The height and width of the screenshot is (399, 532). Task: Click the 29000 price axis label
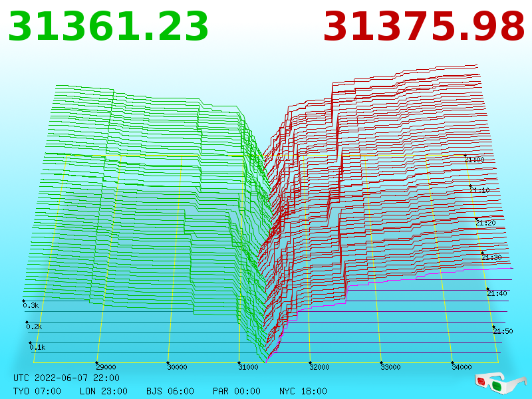pos(106,367)
